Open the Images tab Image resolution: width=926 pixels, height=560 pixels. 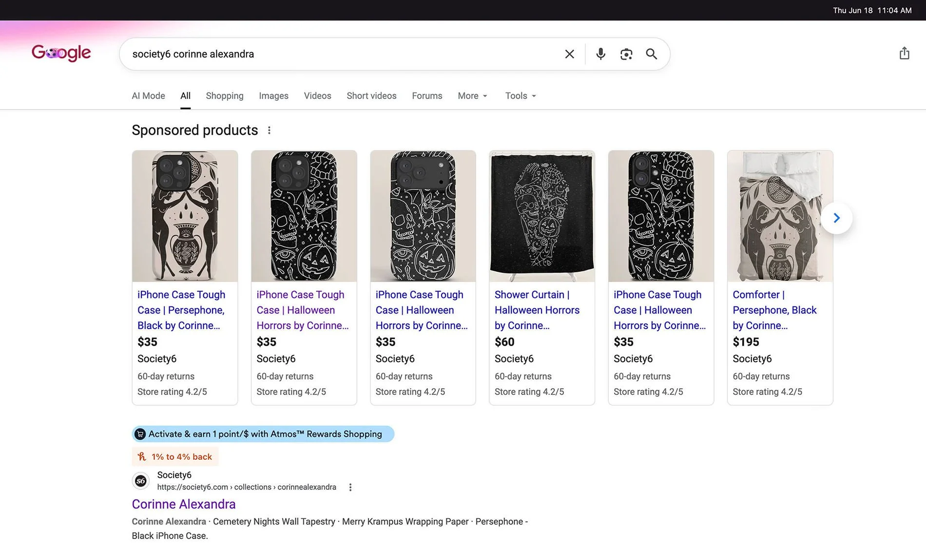273,96
